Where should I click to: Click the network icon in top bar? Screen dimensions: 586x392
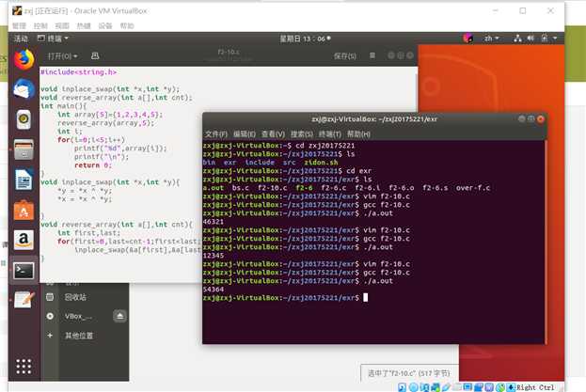517,39
